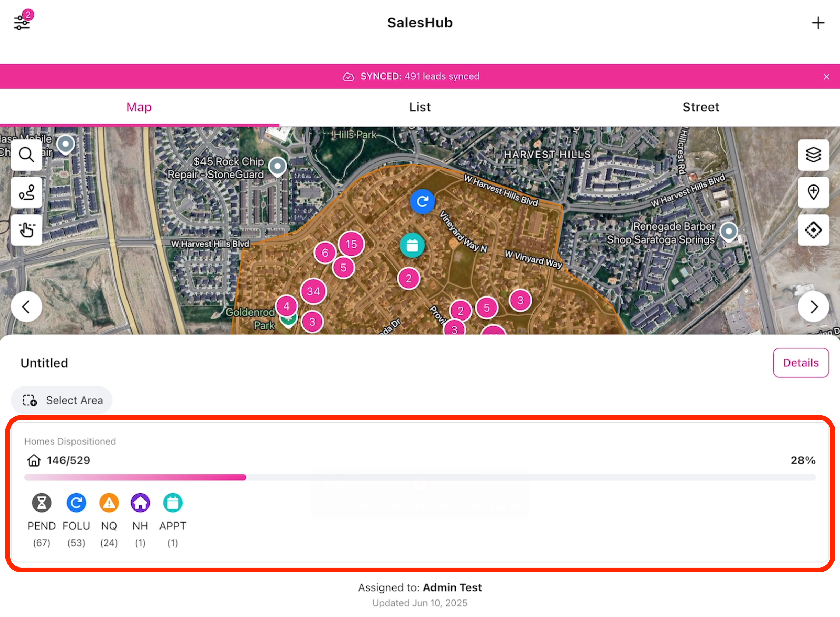Switch to the Street tab
This screenshot has height=617, width=840.
pos(700,107)
